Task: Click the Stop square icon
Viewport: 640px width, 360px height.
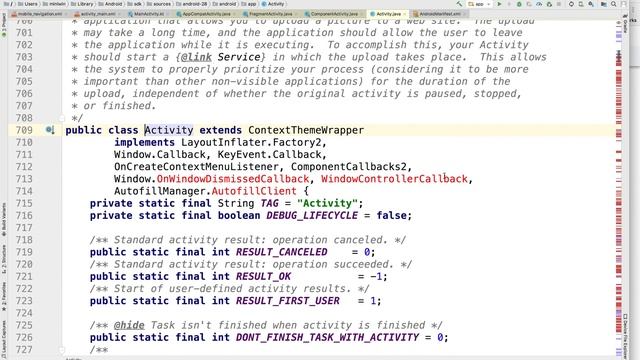Action: (x=559, y=4)
